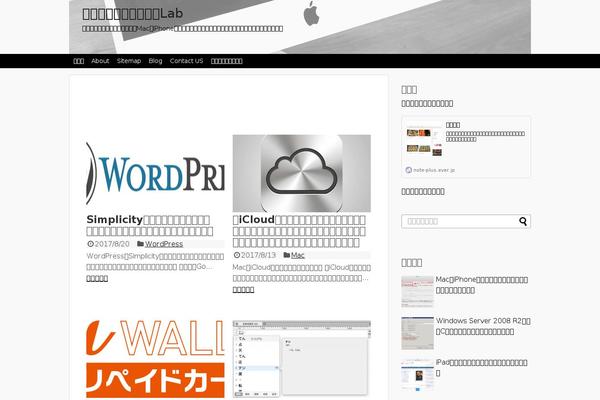Screen dimensions: 600x400
Task: Click thumbnail beside Mac iPhone sidebar article
Action: click(x=417, y=292)
